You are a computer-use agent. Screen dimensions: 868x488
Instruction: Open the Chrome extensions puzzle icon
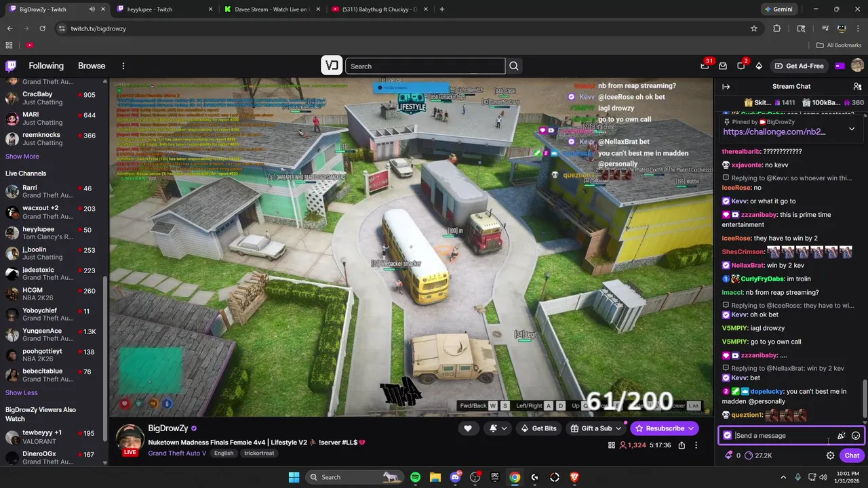coord(777,28)
